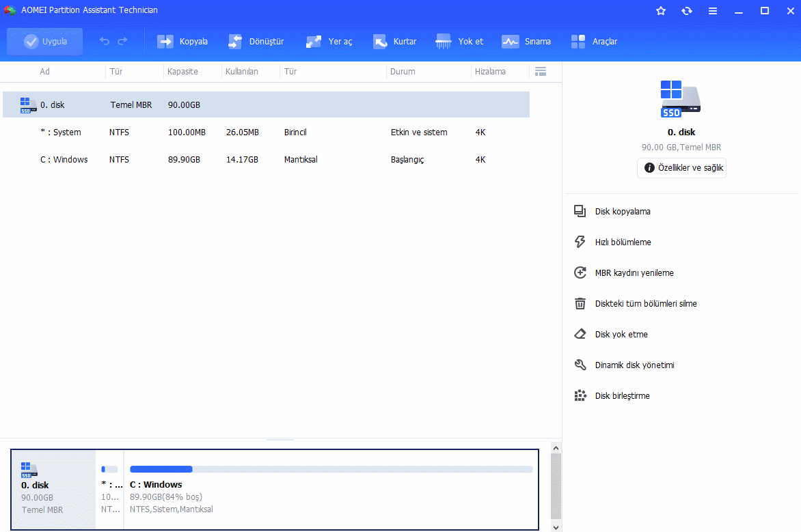801x532 pixels.
Task: Click the C : Windows usage bar
Action: (x=331, y=469)
